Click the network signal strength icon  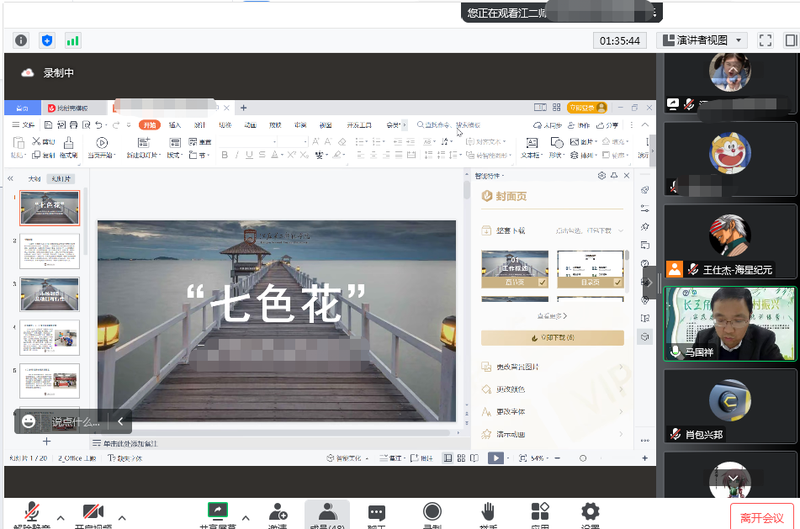click(73, 41)
